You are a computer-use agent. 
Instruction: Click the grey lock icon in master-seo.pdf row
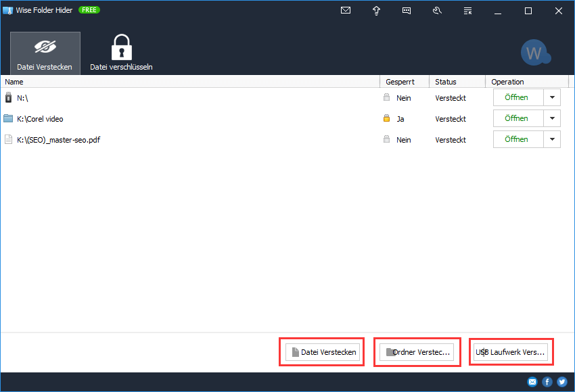click(386, 139)
